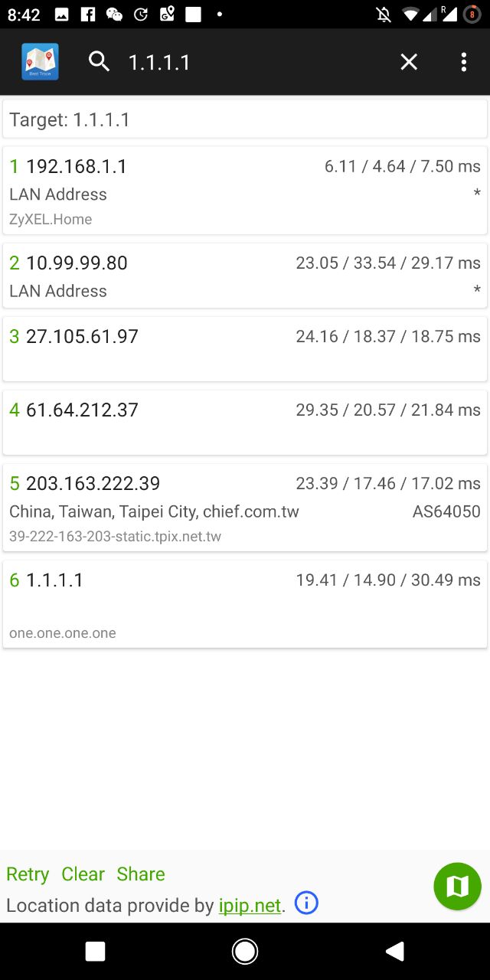Clear the search text with X icon
Viewport: 490px width, 980px height.
(409, 62)
